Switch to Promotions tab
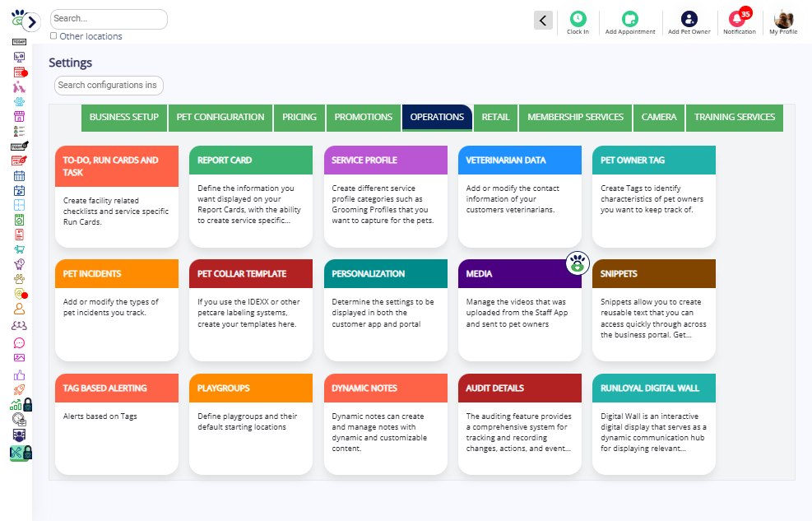Viewport: 812px width, 521px height. [x=364, y=118]
